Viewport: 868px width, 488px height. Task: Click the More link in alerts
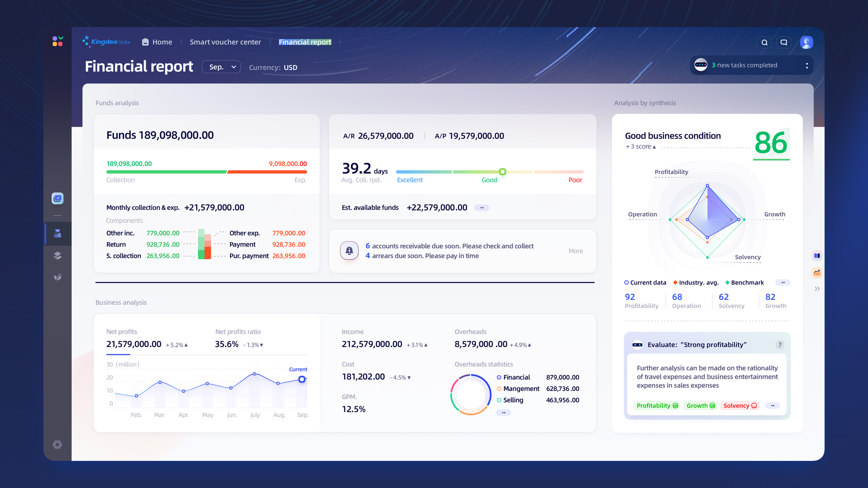576,251
